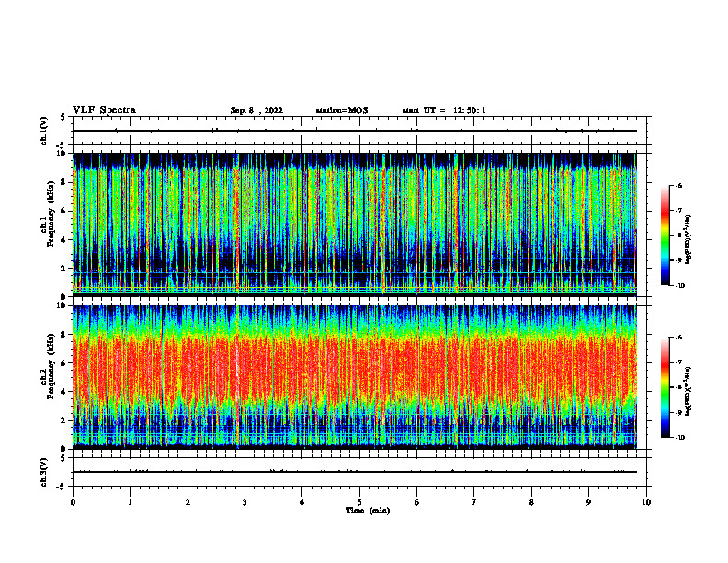728x563 pixels.
Task: Click the "station=MOS" header label
Action: click(x=342, y=110)
